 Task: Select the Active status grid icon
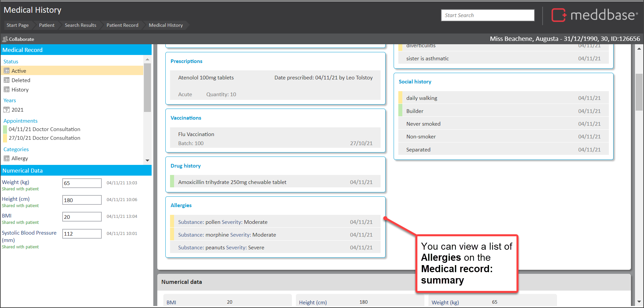[x=6, y=71]
